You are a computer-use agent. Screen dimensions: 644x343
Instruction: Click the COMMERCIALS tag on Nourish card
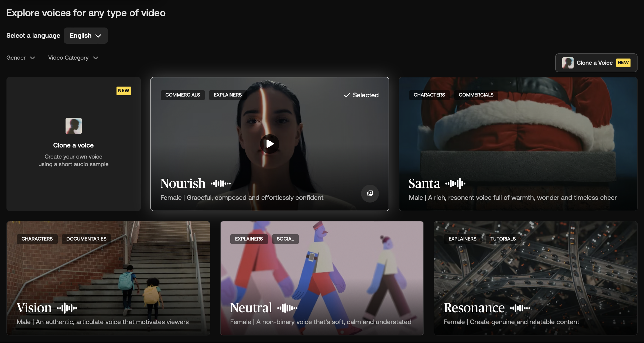[x=183, y=95]
